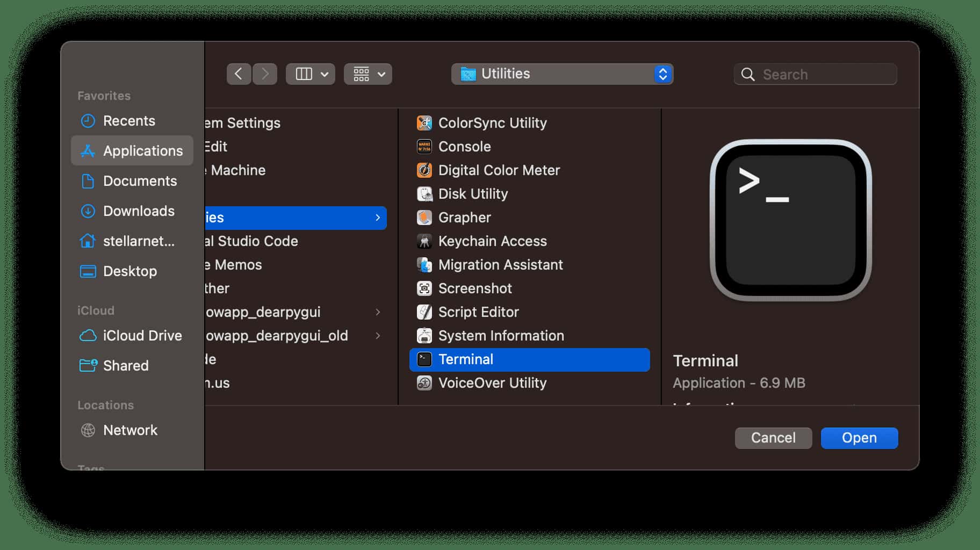Select Recents in Favorites
The width and height of the screenshot is (980, 550).
[x=132, y=121]
